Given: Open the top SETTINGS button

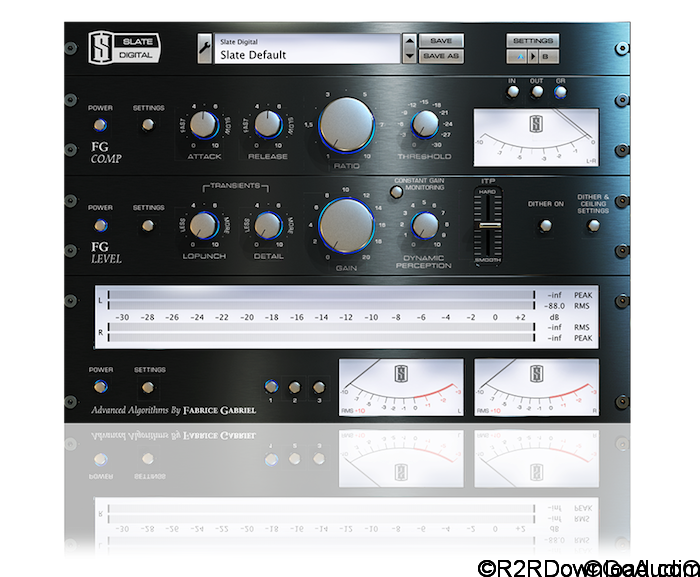Looking at the screenshot, I should coord(533,41).
